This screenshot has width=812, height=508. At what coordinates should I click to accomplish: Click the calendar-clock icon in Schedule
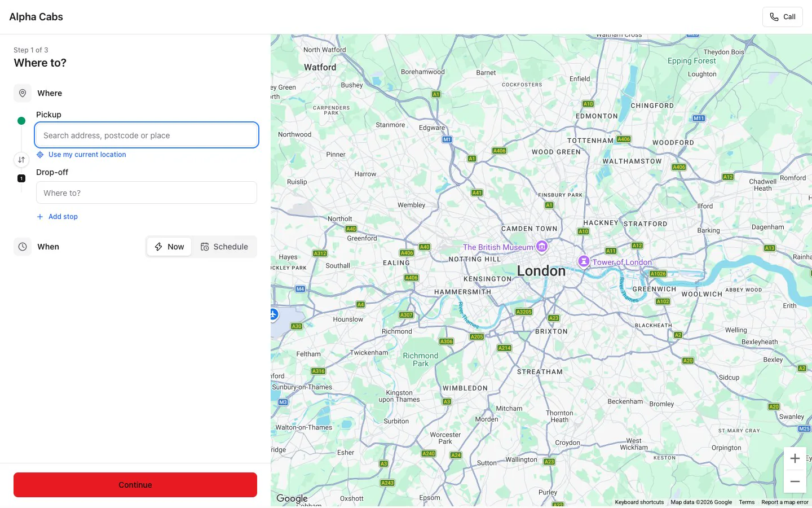pyautogui.click(x=205, y=247)
